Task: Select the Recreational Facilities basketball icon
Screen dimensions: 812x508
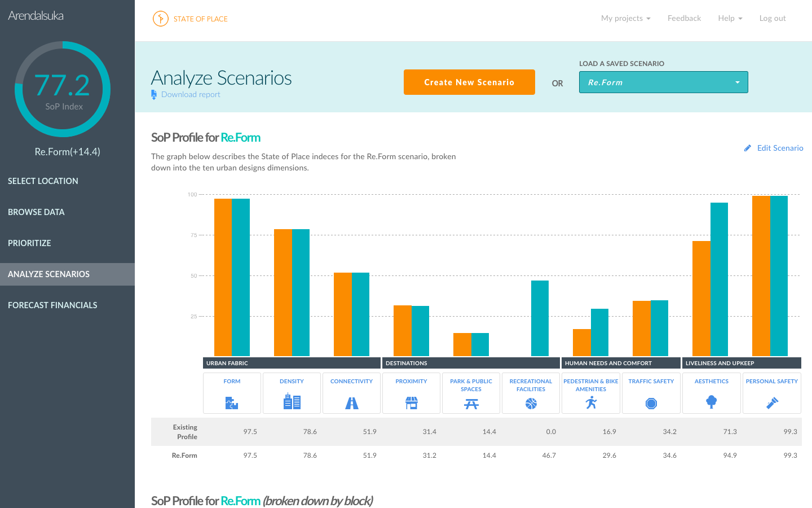Action: click(531, 404)
